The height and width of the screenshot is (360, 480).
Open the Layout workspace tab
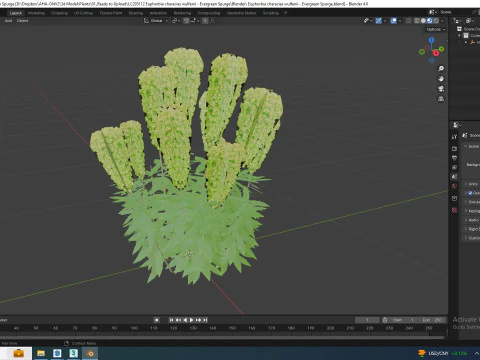[x=15, y=13]
